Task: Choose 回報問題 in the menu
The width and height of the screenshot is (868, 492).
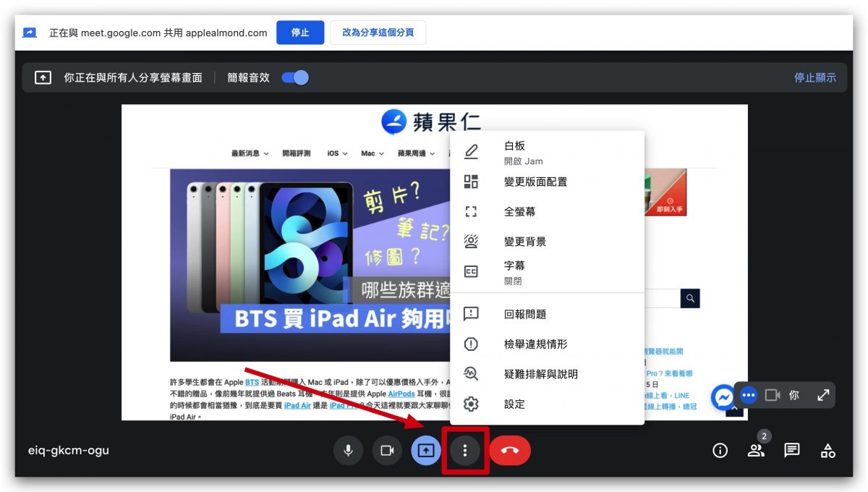Action: click(x=547, y=314)
